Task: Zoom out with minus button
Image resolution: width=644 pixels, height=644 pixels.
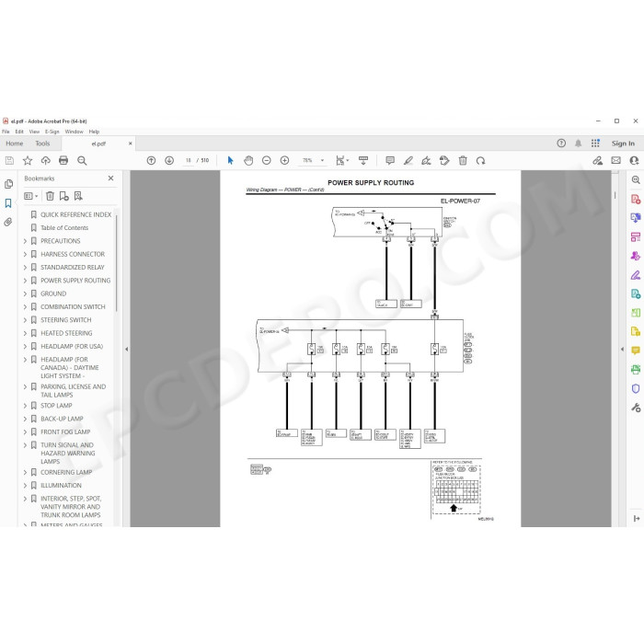Action: pos(267,161)
